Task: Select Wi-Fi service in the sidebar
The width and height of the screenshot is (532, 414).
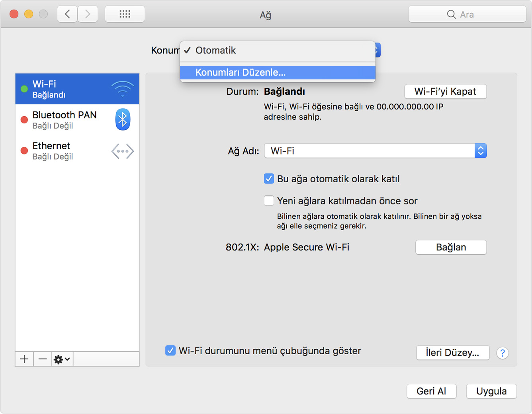Action: [77, 89]
